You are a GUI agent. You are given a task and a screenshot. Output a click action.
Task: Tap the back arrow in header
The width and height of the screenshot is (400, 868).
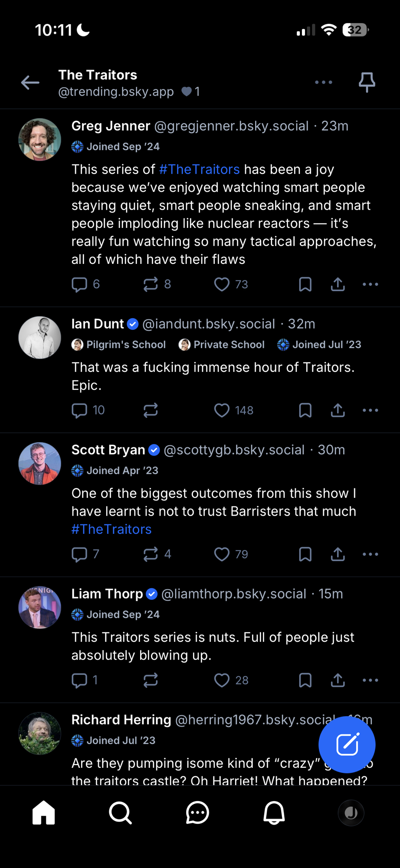tap(30, 82)
